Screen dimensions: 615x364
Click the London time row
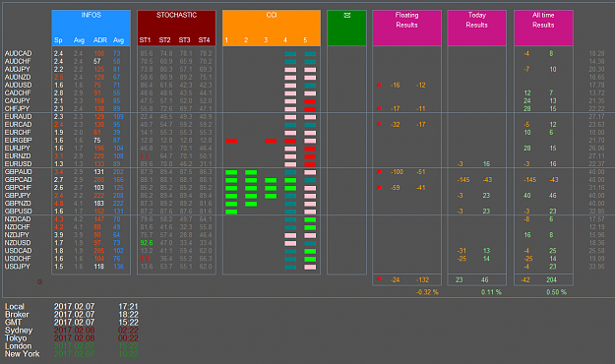72,345
